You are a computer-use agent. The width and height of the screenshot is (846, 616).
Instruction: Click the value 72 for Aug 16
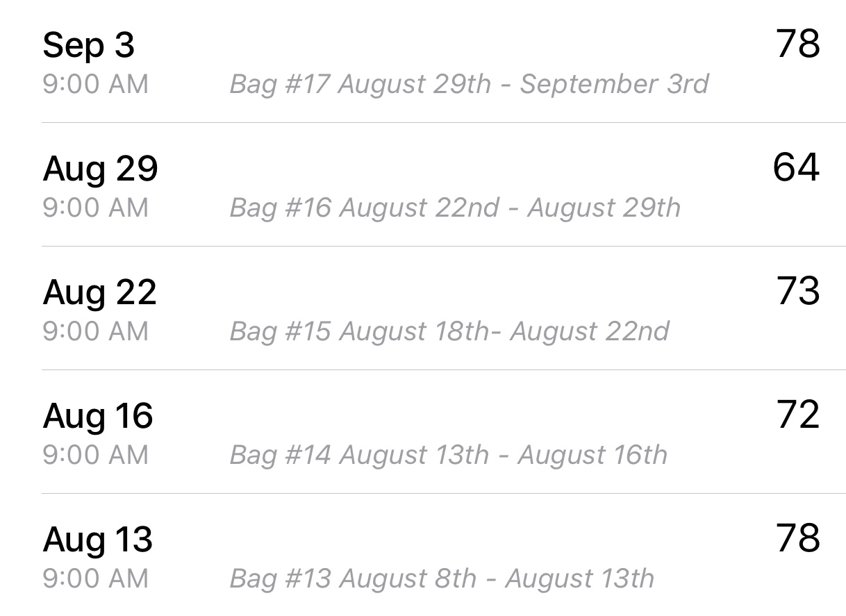pos(798,415)
